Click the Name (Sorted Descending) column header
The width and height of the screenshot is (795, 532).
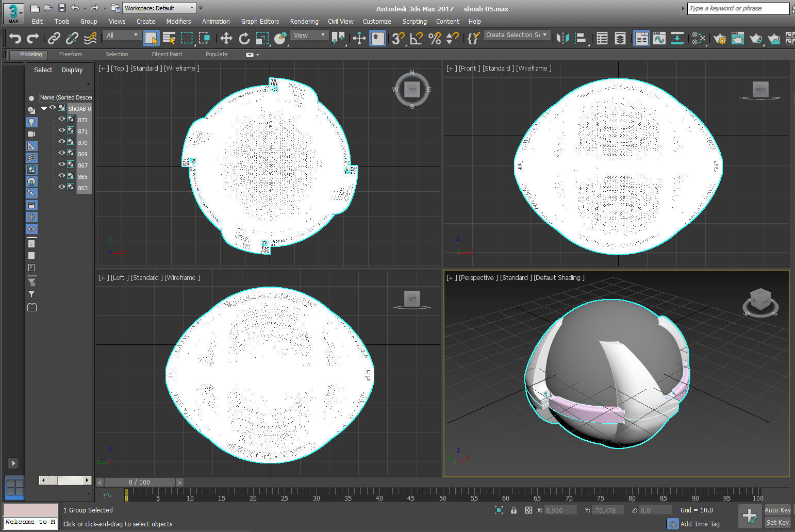pos(65,97)
